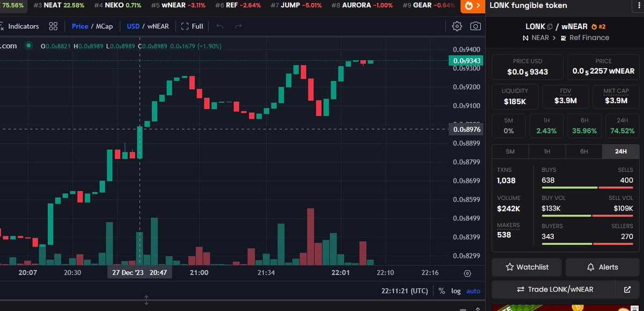Click the MAKERS 538 value
644x311 pixels.
[504, 235]
